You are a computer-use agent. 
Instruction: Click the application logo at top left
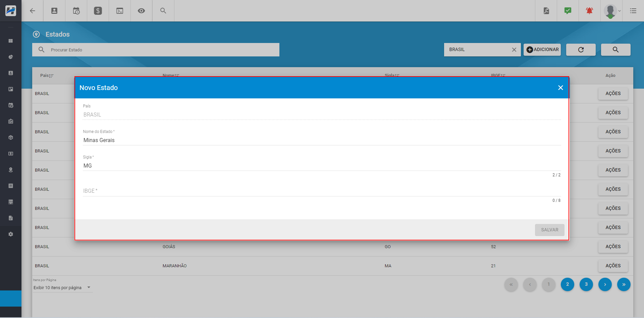[x=11, y=11]
